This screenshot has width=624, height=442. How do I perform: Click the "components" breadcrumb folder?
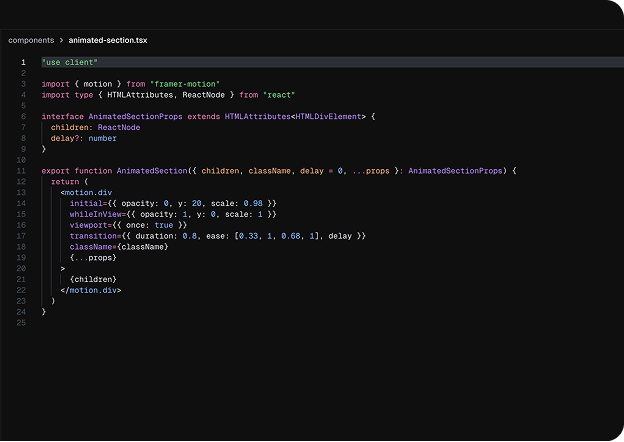pos(31,40)
